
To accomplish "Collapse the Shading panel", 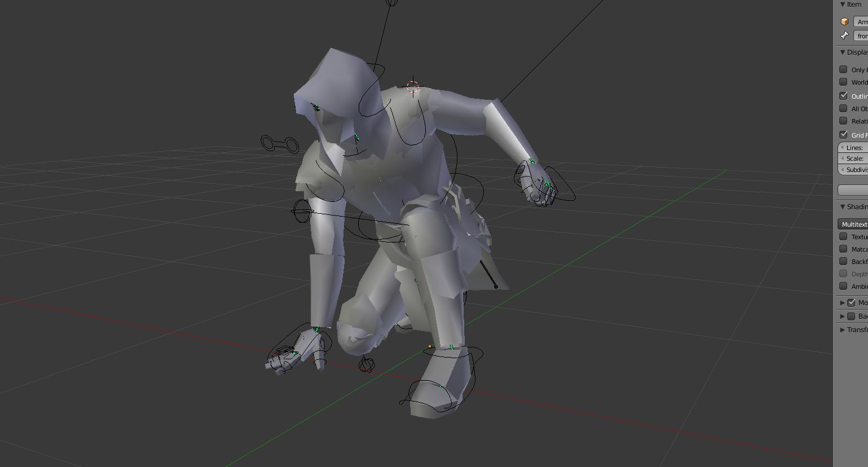I will (843, 207).
